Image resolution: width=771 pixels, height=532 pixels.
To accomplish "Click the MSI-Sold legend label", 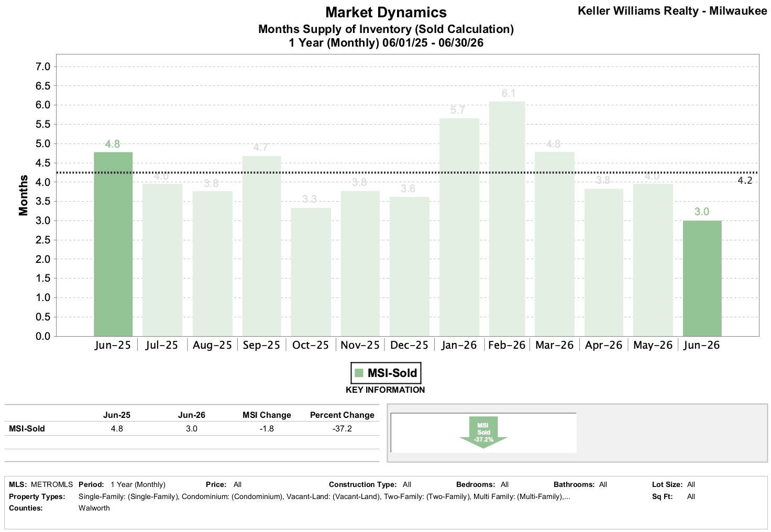I will coord(392,373).
